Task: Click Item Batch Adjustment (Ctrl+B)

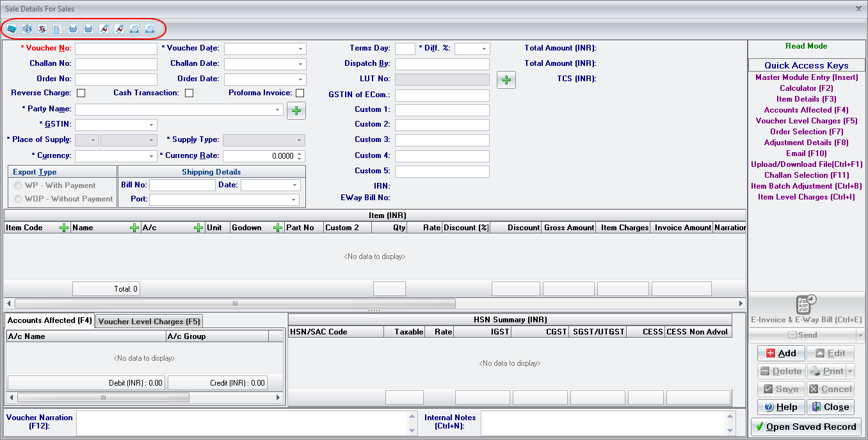Action: (807, 186)
